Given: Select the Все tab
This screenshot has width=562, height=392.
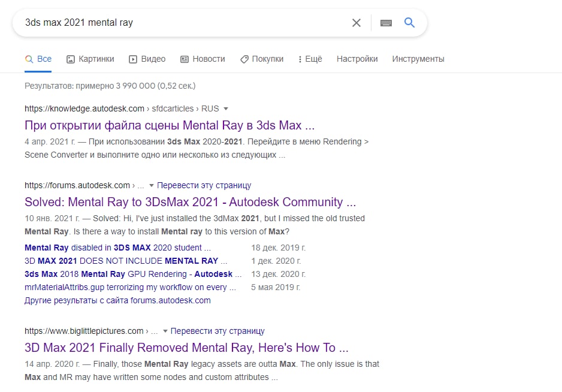Looking at the screenshot, I should tap(38, 59).
